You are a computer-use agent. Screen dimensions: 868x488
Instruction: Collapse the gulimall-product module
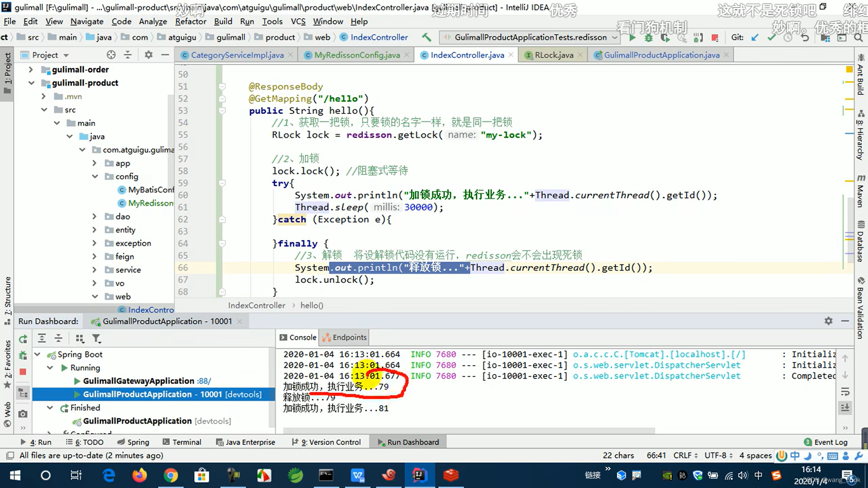click(x=31, y=83)
